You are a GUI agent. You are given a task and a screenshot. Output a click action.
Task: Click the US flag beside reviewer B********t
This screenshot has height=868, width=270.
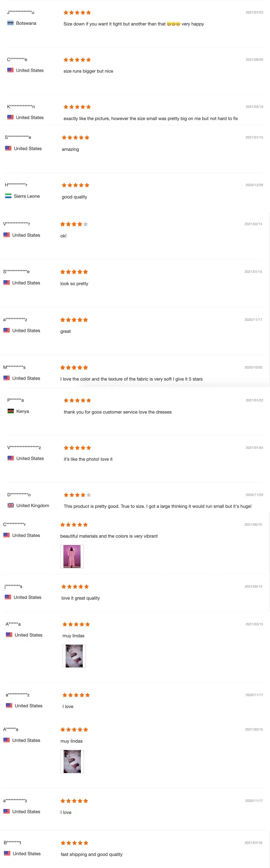tap(7, 854)
